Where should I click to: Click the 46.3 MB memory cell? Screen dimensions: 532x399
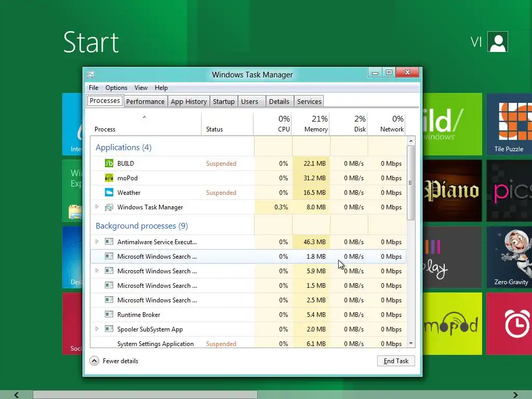[311, 242]
